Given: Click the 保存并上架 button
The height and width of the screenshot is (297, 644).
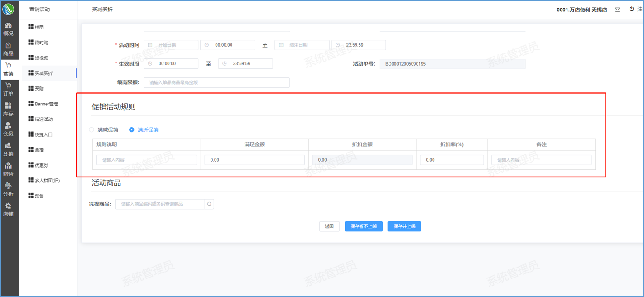Looking at the screenshot, I should point(404,226).
